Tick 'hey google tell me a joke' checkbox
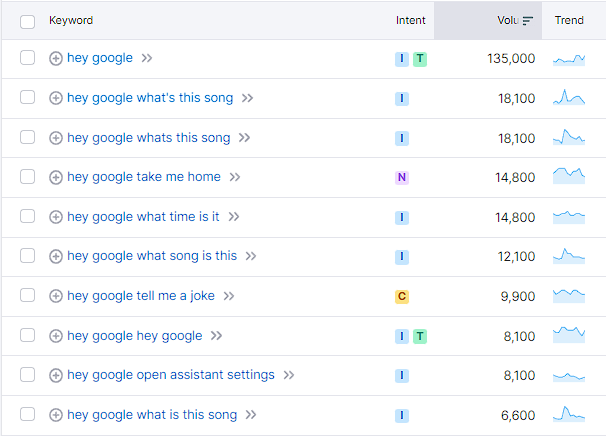 pyautogui.click(x=27, y=295)
